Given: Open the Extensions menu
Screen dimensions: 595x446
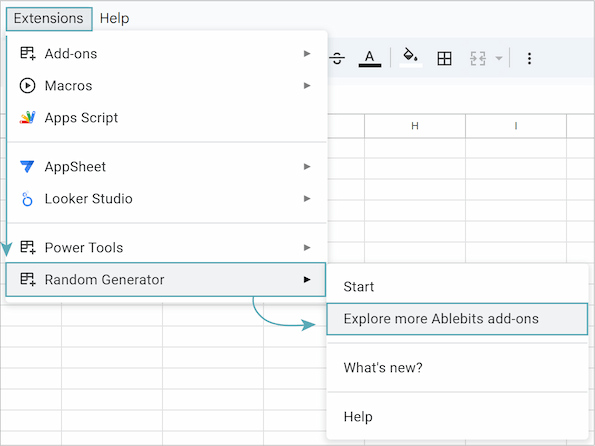Looking at the screenshot, I should point(49,19).
